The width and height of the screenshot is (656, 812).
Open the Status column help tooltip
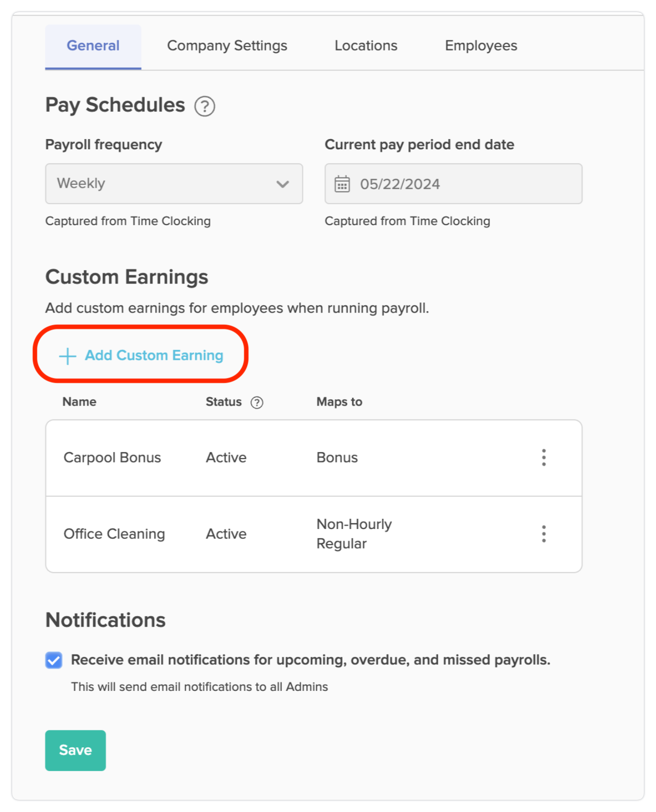257,402
